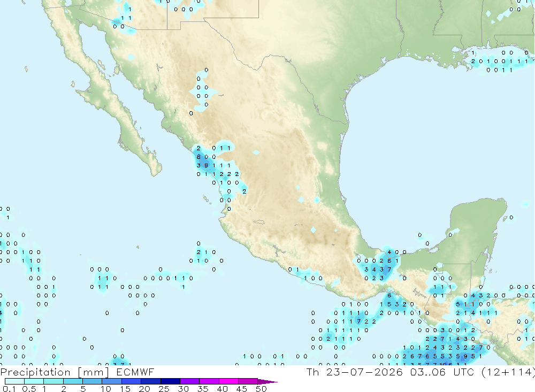Screen dimensions: 535x392
Task: Click the 5–10 mm light blue legend swatch
Action: click(x=92, y=381)
